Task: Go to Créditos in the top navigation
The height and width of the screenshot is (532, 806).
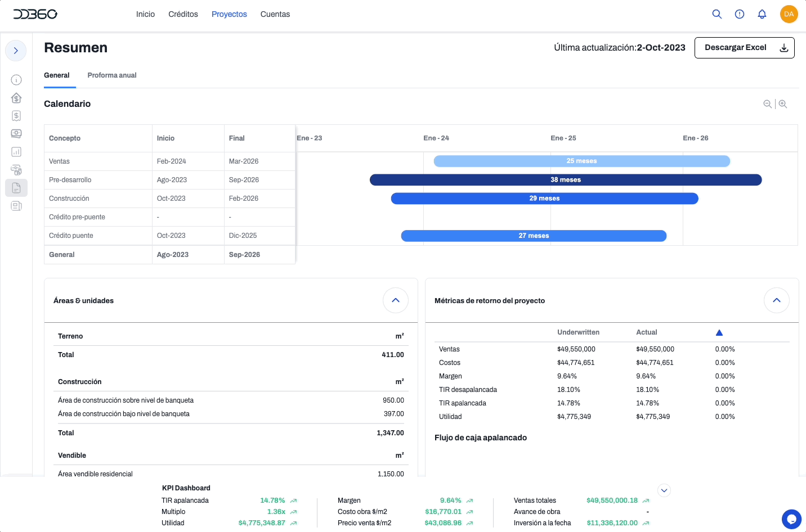Action: pos(183,14)
